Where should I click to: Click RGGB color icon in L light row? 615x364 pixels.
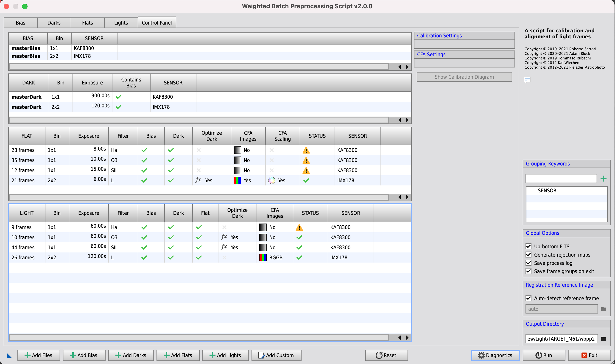tap(263, 257)
